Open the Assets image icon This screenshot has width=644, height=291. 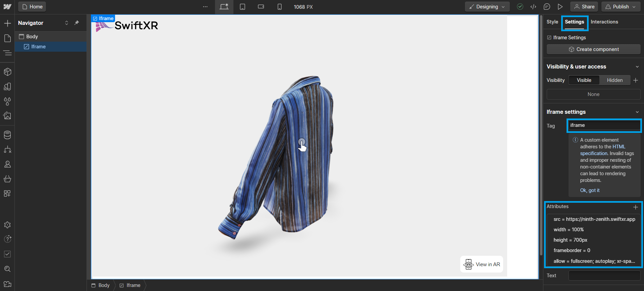7,116
